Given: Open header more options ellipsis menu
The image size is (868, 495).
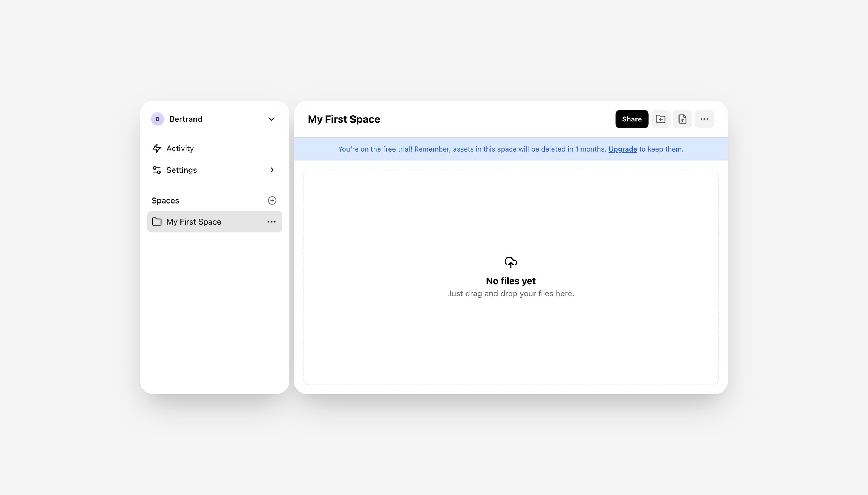Looking at the screenshot, I should (x=704, y=119).
